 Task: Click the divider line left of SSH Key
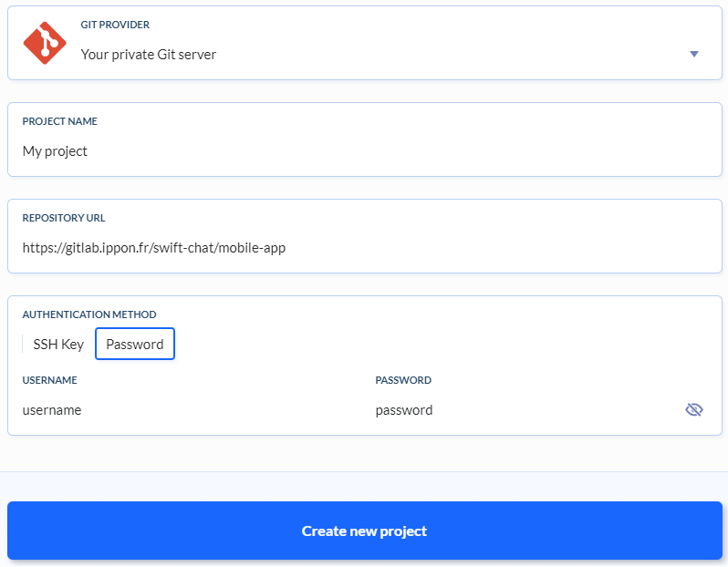click(x=23, y=344)
